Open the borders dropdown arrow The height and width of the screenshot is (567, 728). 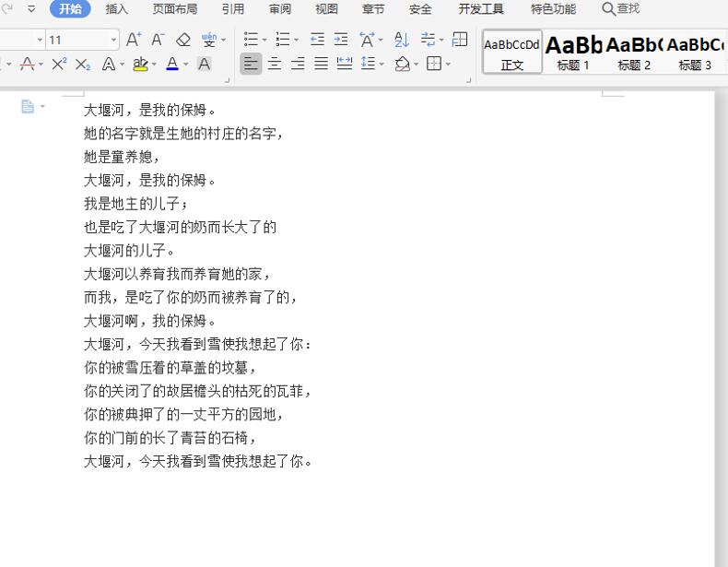click(x=448, y=65)
